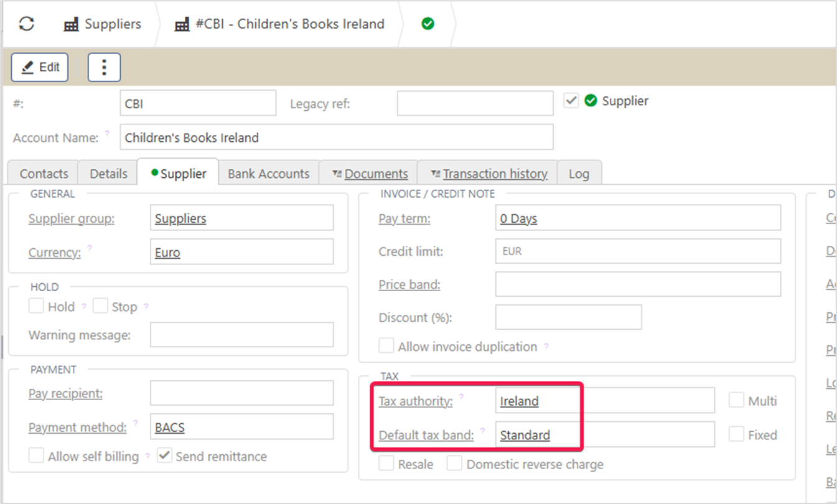This screenshot has height=504, width=837.
Task: Click the Legacy ref input field
Action: click(x=475, y=103)
